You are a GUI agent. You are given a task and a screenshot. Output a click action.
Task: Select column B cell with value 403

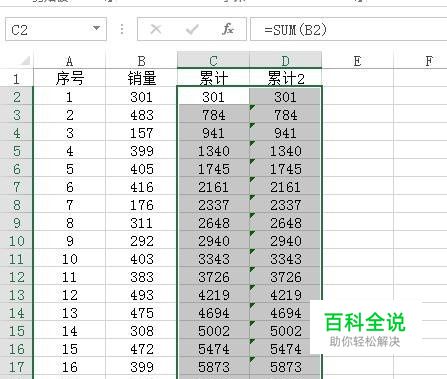pos(141,259)
